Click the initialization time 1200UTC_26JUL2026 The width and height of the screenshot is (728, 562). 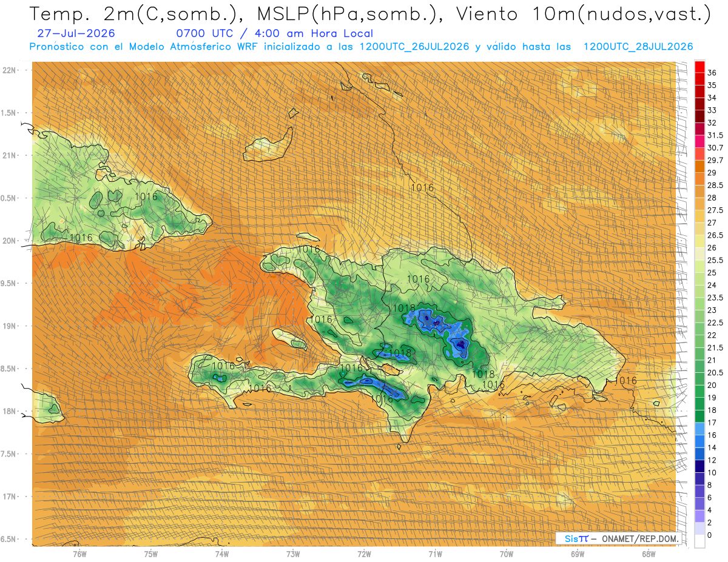(x=414, y=47)
